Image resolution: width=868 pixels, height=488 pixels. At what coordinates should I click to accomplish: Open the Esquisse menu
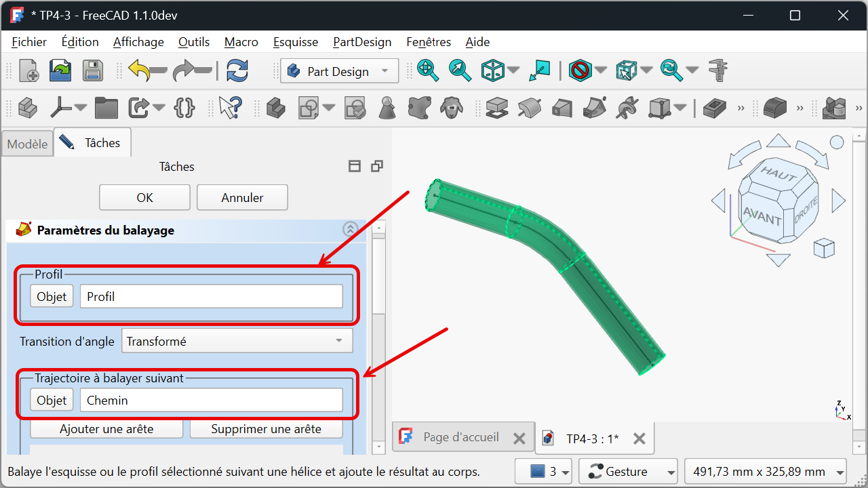click(295, 42)
